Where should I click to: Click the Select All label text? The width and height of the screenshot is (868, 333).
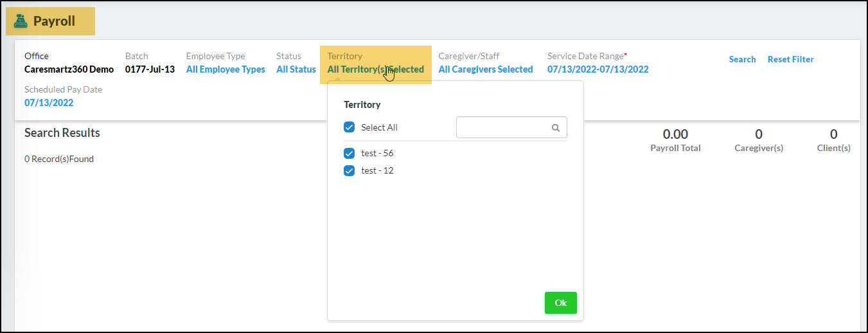pos(379,127)
